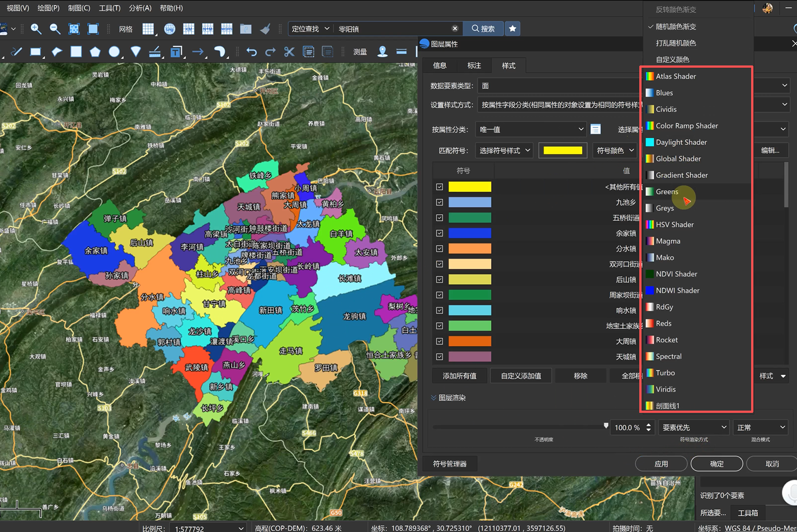Switch to the 标注 tab
797x532 pixels.
click(474, 65)
